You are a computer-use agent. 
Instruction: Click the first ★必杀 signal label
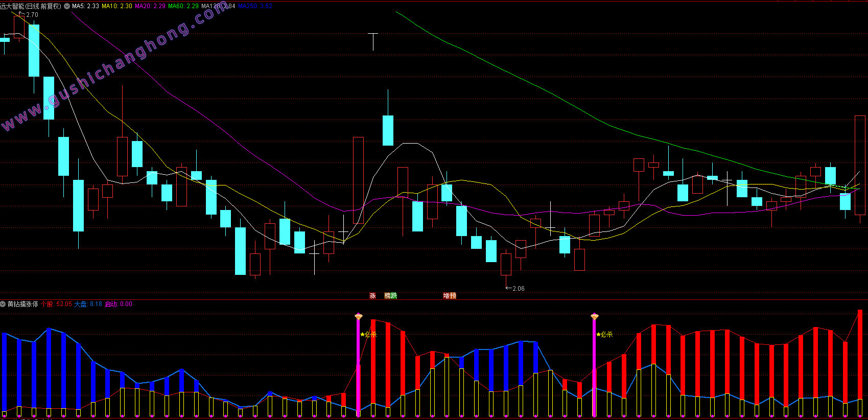[368, 334]
